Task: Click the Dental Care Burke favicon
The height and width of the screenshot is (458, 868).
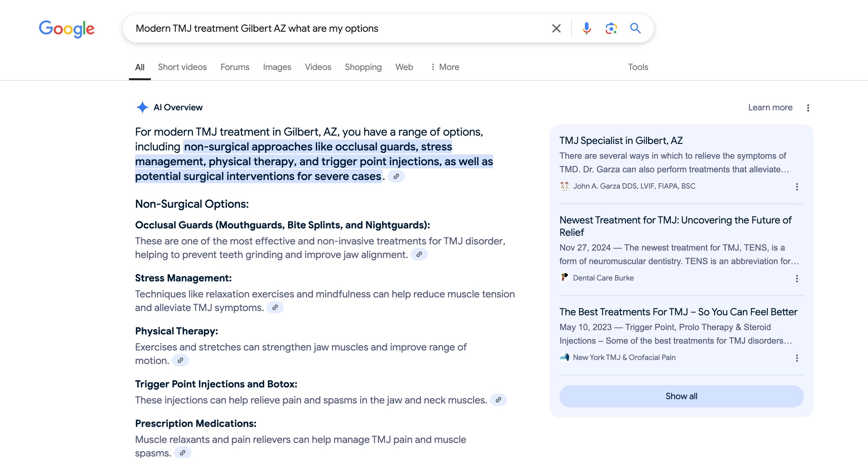Action: [564, 278]
